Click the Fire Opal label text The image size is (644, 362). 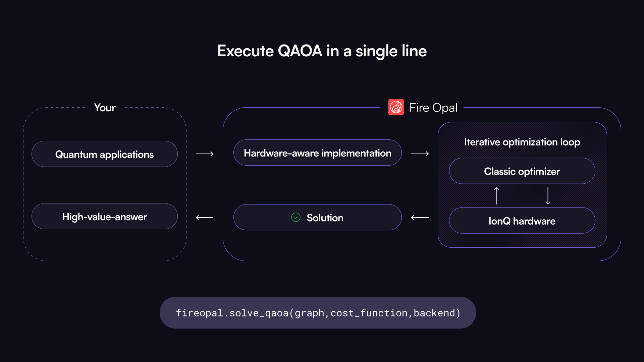point(433,108)
